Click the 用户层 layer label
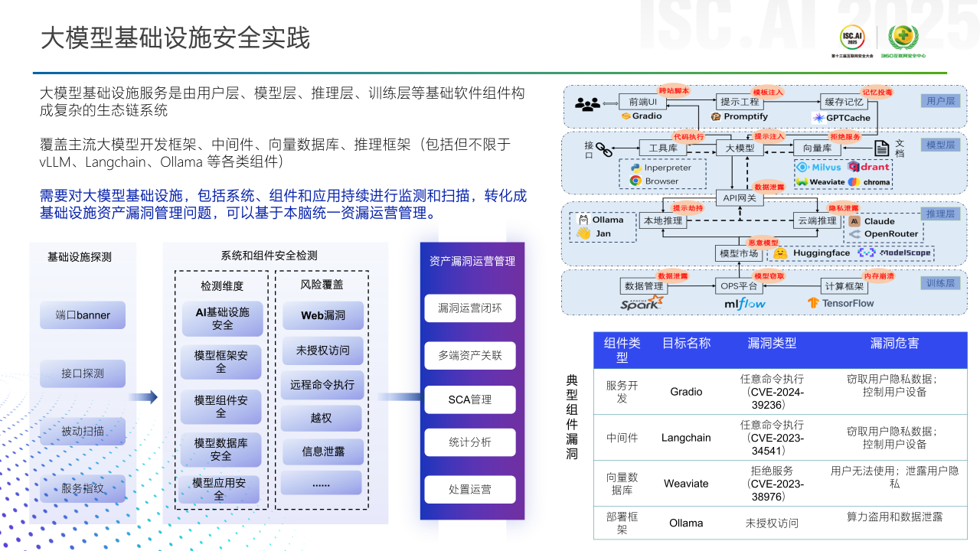The width and height of the screenshot is (980, 551). (939, 100)
